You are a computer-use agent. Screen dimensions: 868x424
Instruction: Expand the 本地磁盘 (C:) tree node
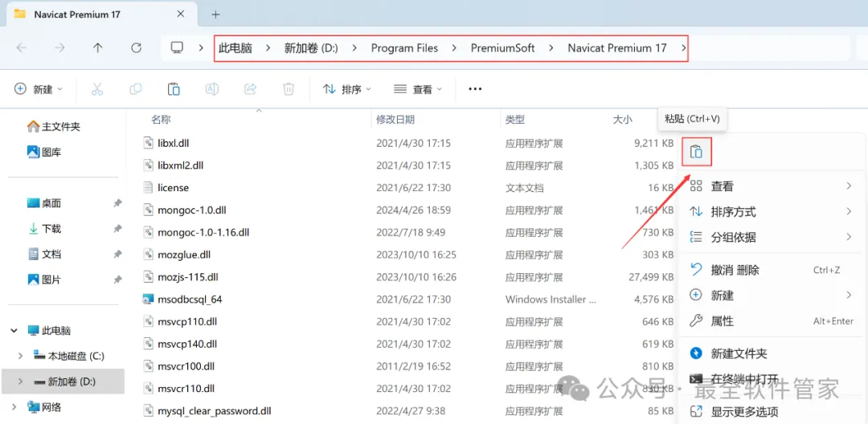[20, 356]
